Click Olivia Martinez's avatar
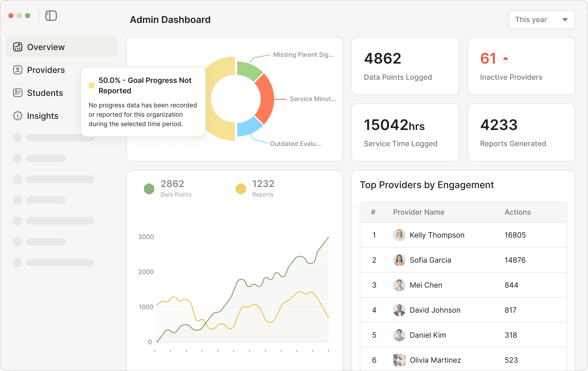Screen dimensions: 588x371 tap(399, 360)
